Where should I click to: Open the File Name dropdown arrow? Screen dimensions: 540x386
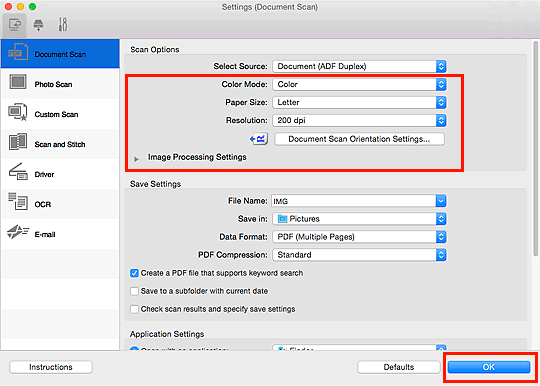point(441,201)
